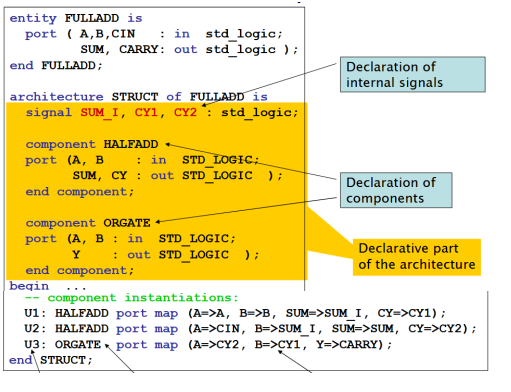
Task: Click the 'Y : out STD_LOGIC );' line
Action: (x=166, y=255)
